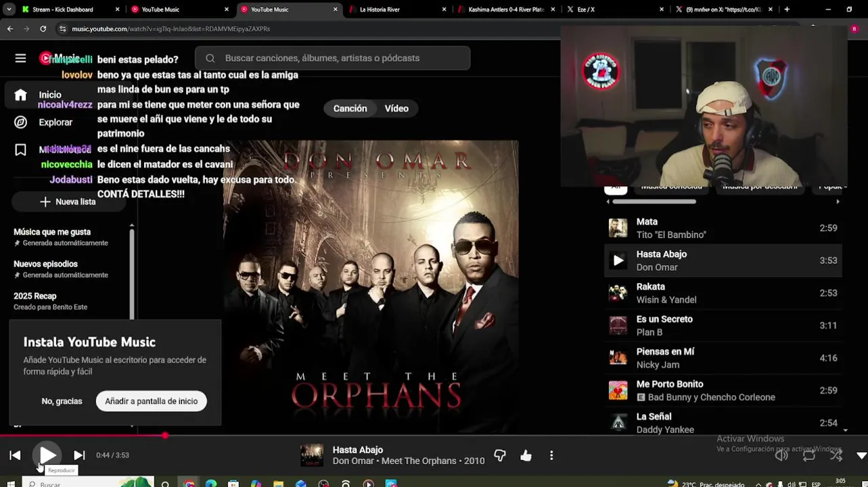Open a new browser tab

tap(787, 9)
